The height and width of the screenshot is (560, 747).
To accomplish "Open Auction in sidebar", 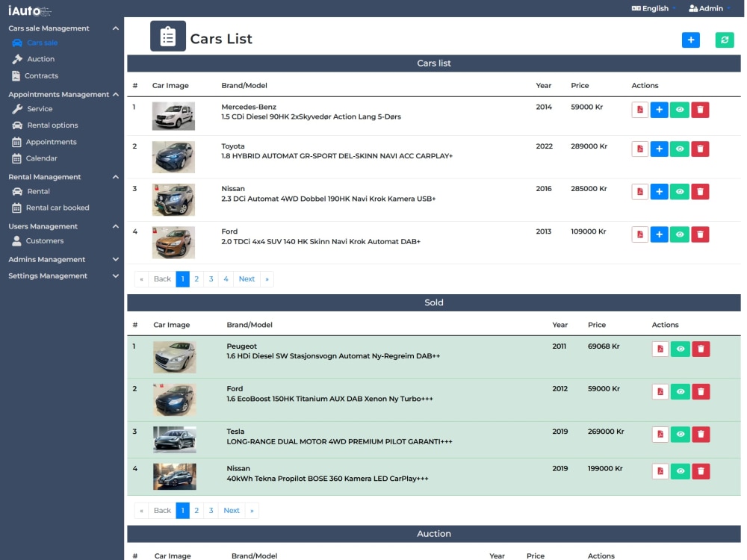I will click(34, 59).
